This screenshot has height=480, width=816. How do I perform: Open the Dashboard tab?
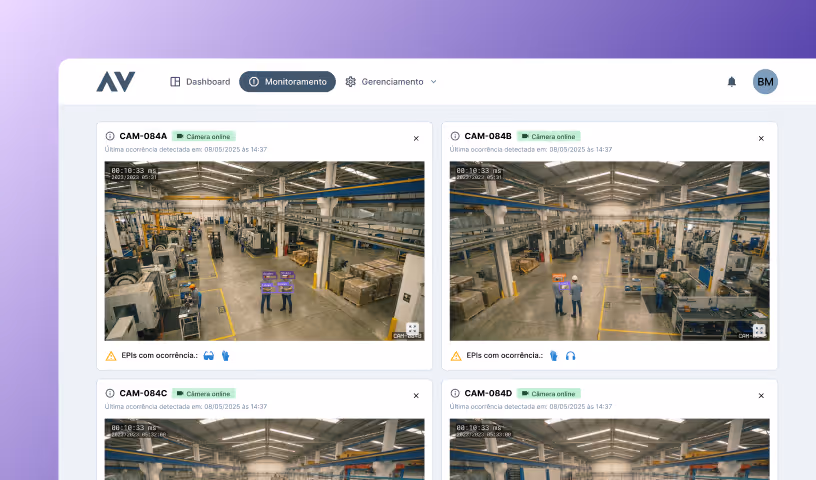pos(200,82)
